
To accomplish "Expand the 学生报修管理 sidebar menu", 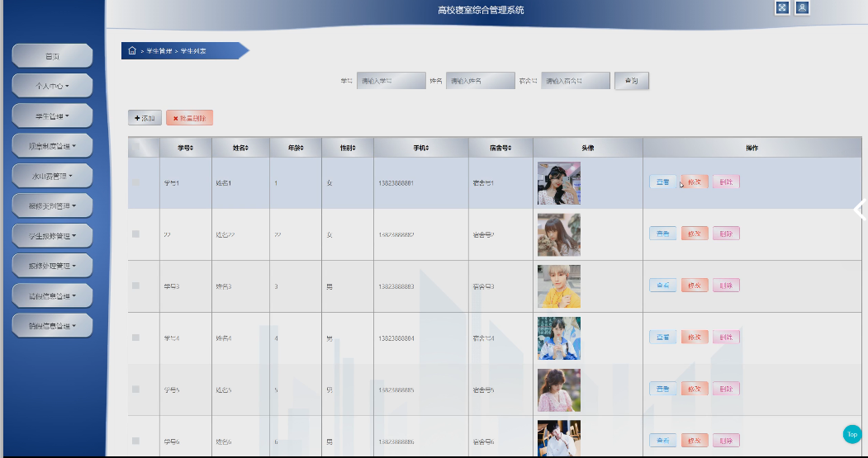I will coord(52,236).
